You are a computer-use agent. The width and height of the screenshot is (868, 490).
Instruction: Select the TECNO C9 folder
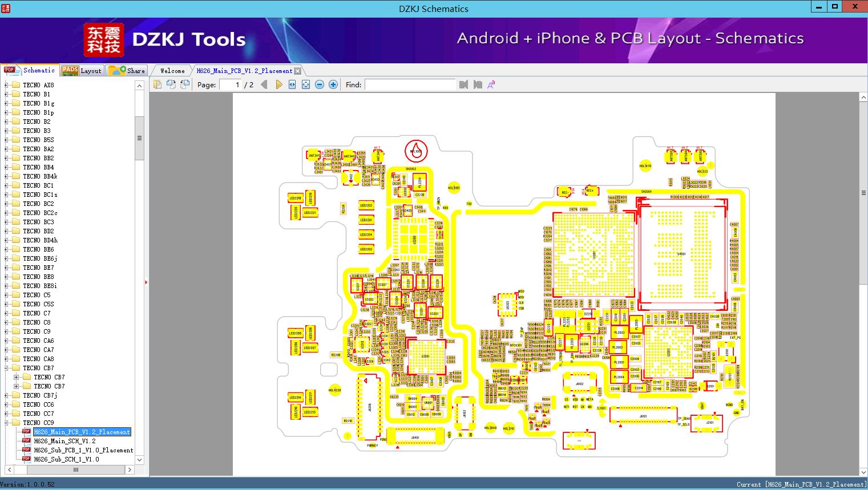[37, 331]
